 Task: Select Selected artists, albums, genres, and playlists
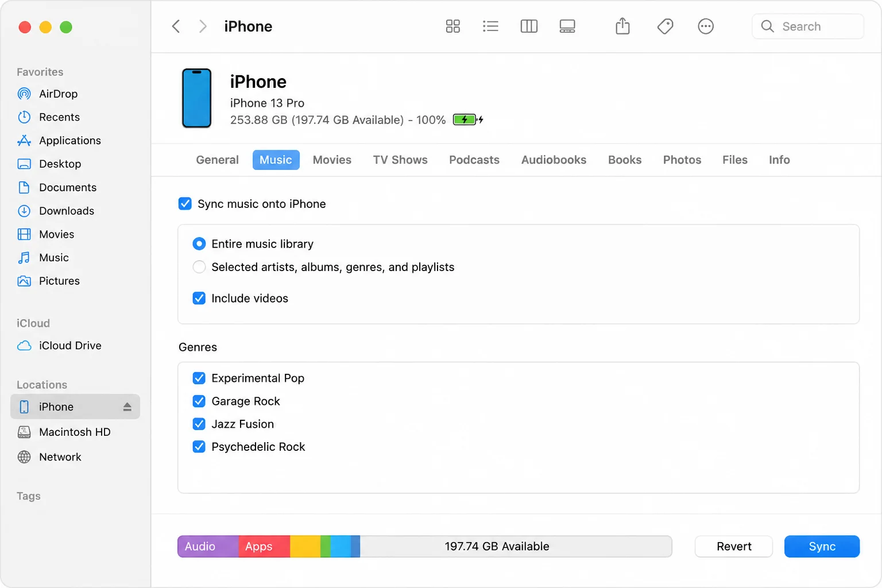[x=199, y=267]
